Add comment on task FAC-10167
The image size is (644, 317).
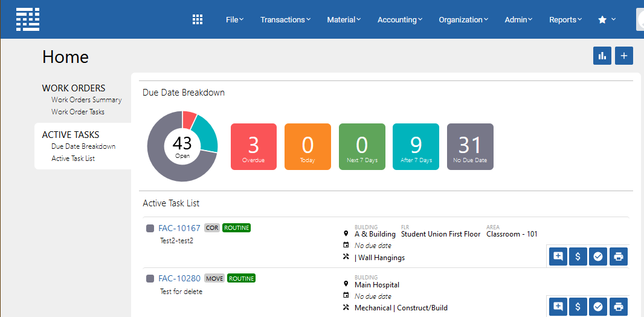coord(558,257)
